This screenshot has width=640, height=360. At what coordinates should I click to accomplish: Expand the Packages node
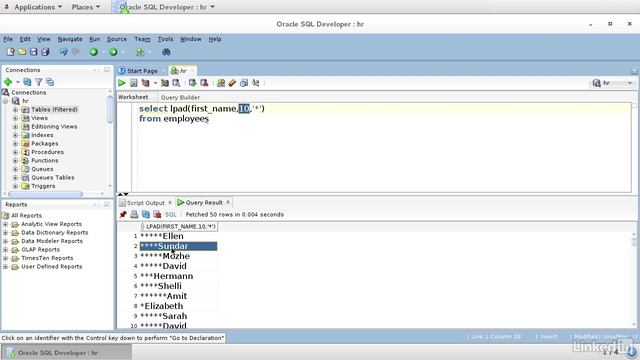[16, 144]
